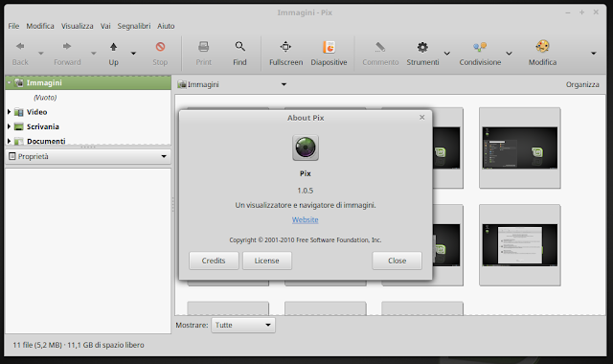
Task: Open the Back history dropdown arrow
Action: (40, 54)
